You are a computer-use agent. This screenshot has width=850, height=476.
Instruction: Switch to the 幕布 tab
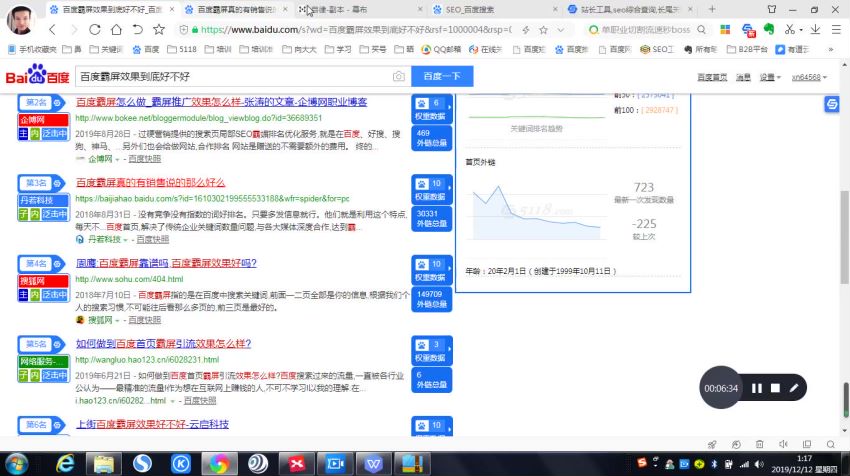pyautogui.click(x=360, y=9)
